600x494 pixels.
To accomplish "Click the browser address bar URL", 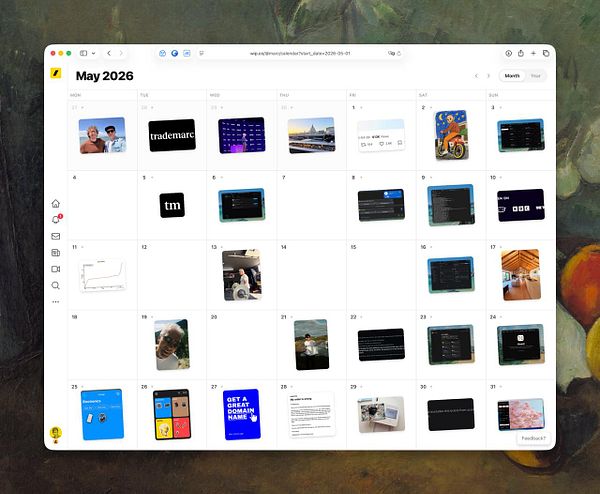I will (300, 53).
